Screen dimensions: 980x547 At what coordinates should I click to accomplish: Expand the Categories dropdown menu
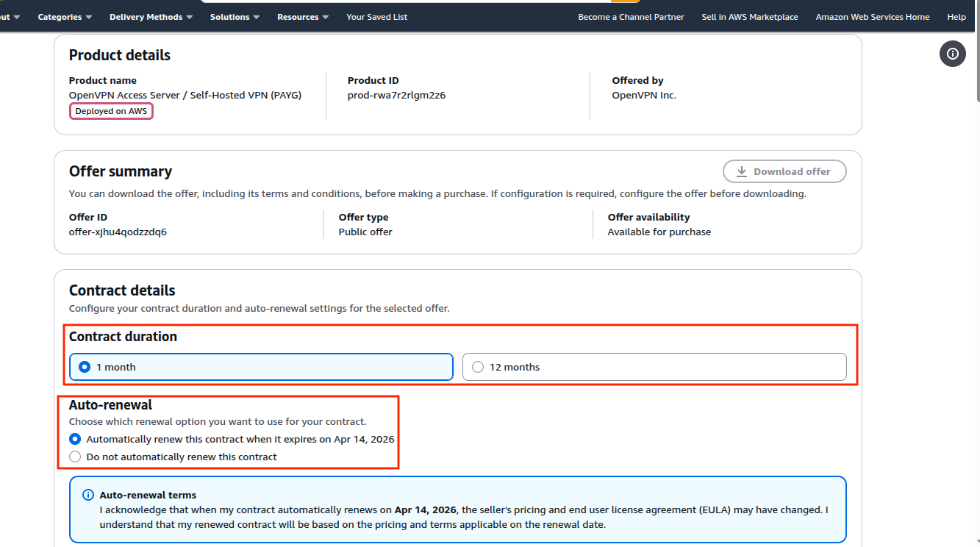[65, 17]
